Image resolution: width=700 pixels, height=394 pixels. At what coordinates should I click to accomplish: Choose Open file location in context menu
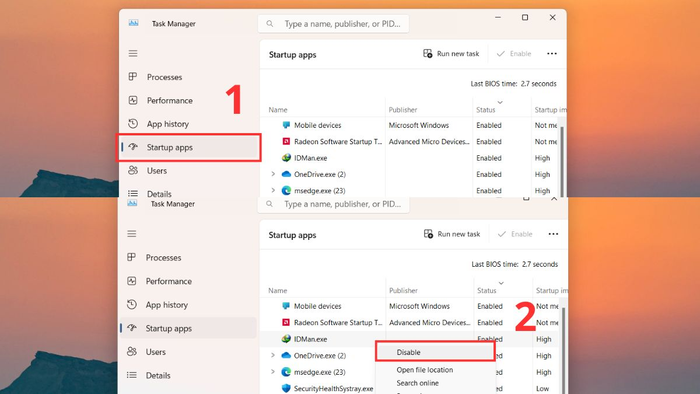(425, 369)
